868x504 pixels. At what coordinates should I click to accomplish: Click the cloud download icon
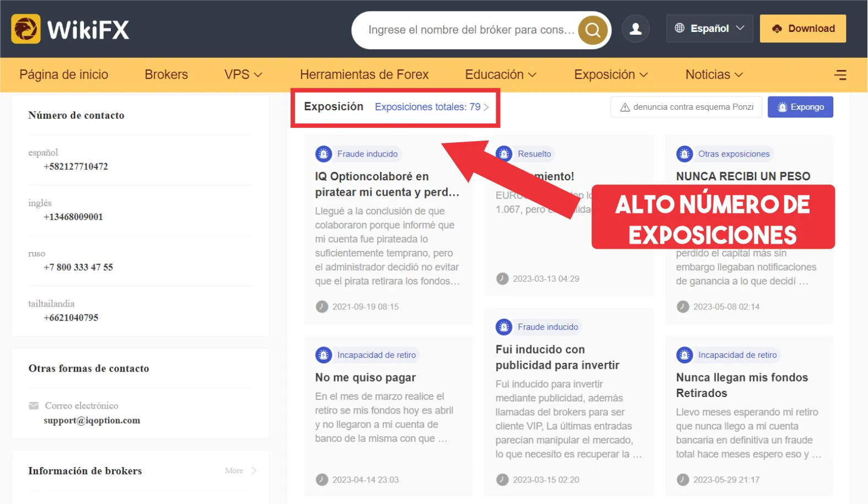[776, 29]
